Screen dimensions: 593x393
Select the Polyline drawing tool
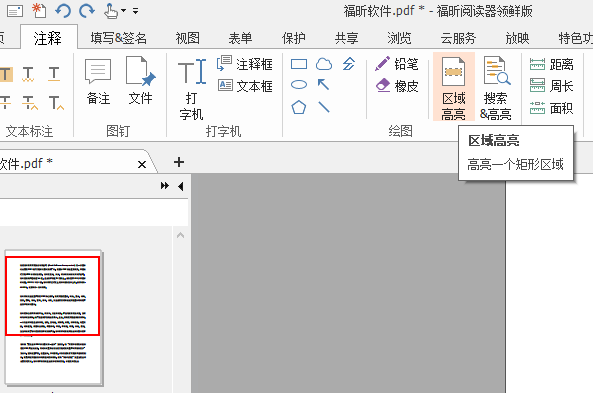349,64
